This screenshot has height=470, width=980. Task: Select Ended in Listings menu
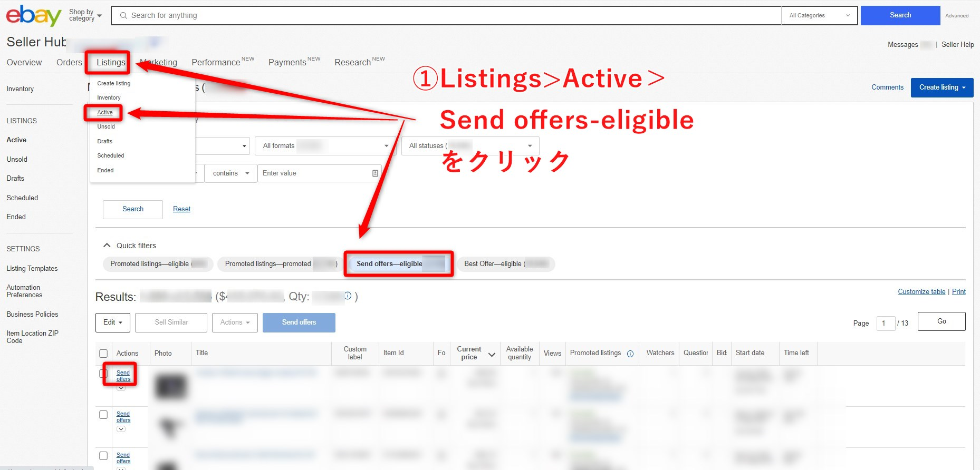click(x=105, y=170)
